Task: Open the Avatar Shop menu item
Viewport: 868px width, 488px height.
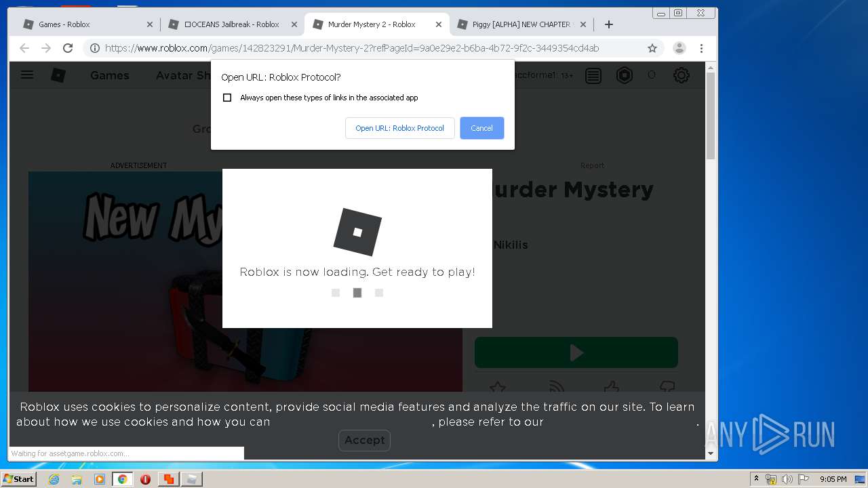Action: [183, 75]
